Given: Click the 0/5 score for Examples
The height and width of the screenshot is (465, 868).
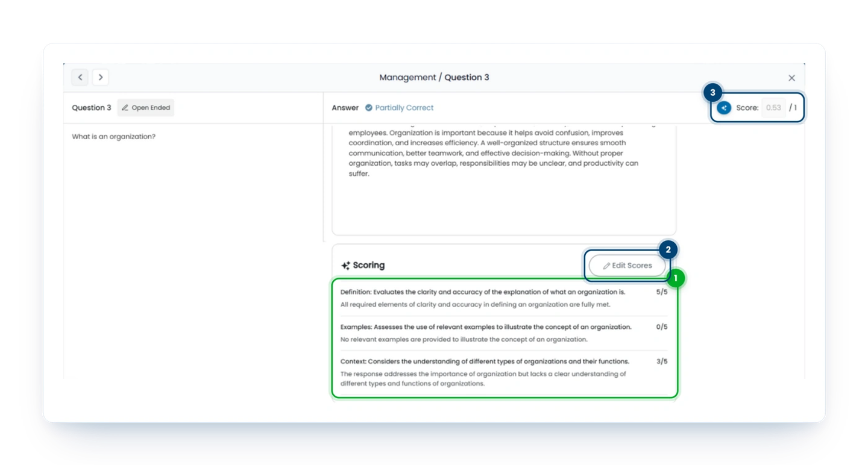Looking at the screenshot, I should coord(662,327).
